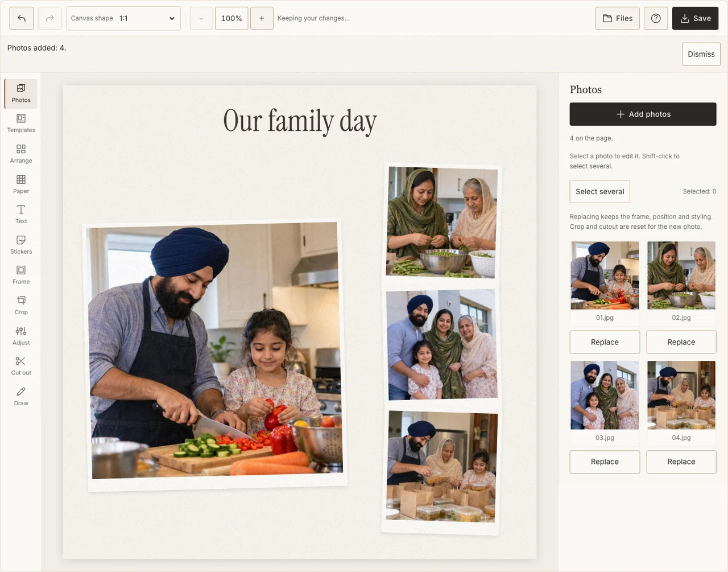Activate the Crop tool
Screen dimensions: 728x572
(x=21, y=306)
